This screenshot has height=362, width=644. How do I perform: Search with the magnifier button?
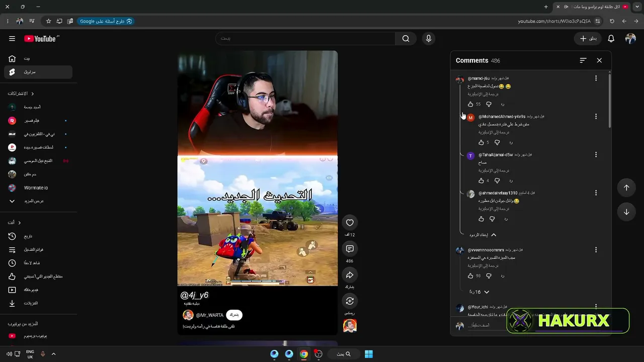[x=406, y=39]
